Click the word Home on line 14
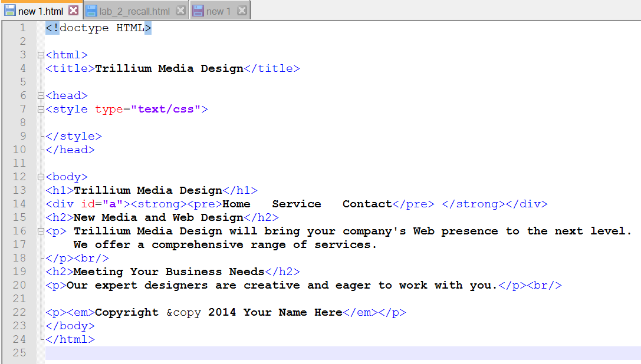The height and width of the screenshot is (364, 641). (x=236, y=204)
